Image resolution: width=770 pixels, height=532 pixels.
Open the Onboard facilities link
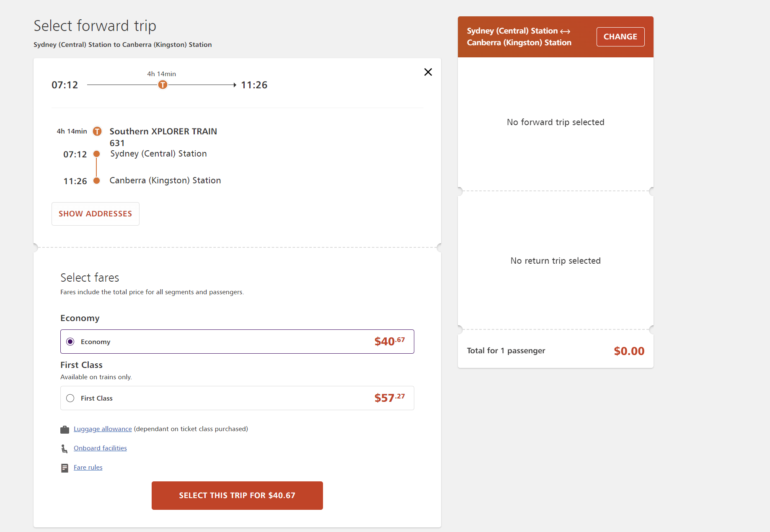[100, 448]
